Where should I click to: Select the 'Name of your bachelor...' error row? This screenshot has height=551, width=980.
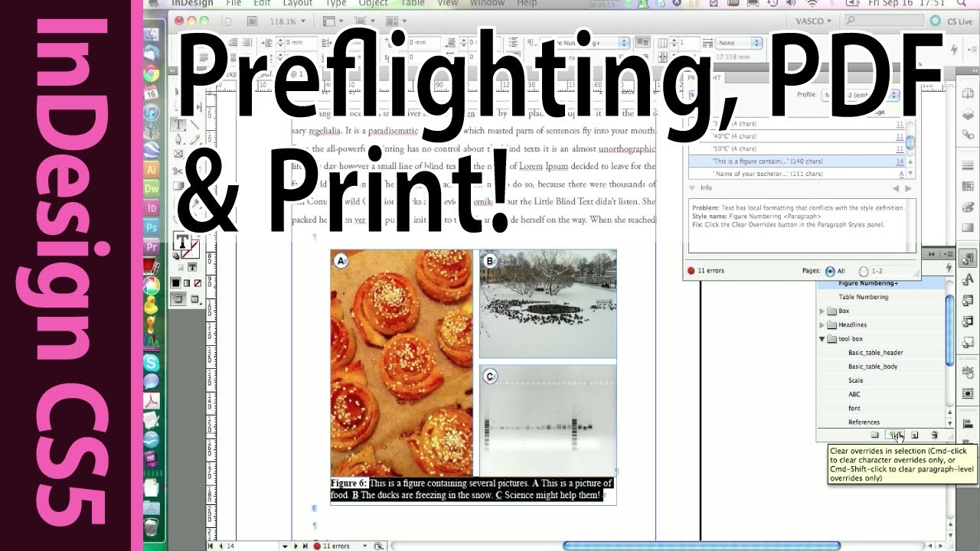[x=797, y=174]
